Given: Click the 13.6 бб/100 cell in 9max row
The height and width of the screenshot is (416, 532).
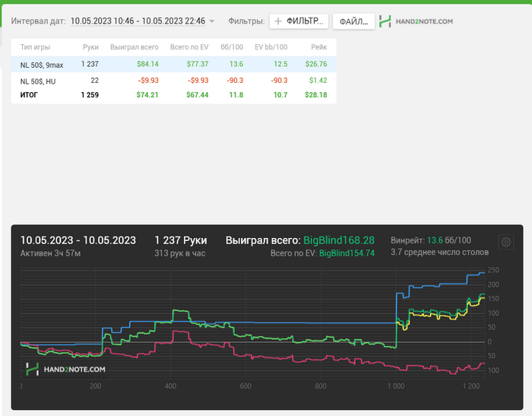Looking at the screenshot, I should [x=236, y=64].
